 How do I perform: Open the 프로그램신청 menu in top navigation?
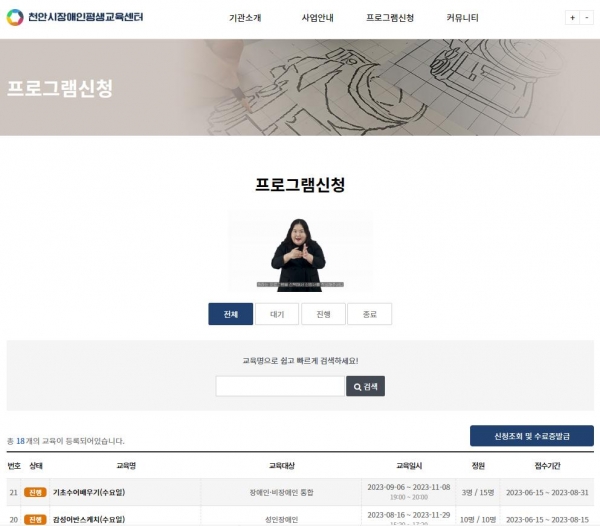(x=390, y=18)
